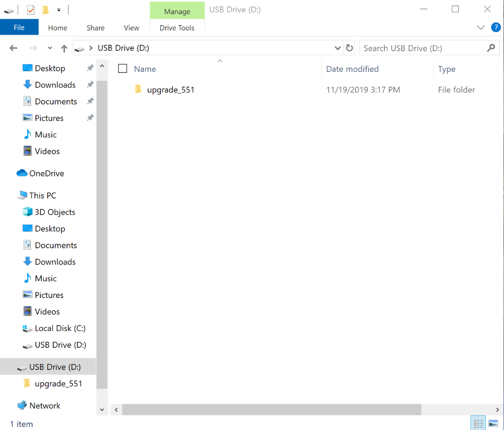Click horizontal scrollbar left arrow

[x=116, y=410]
